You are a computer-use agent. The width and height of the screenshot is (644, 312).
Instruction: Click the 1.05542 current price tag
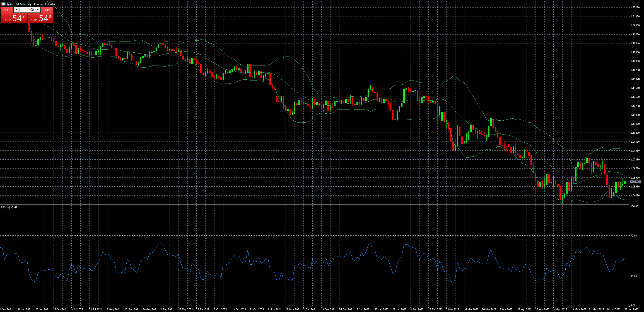click(x=635, y=181)
